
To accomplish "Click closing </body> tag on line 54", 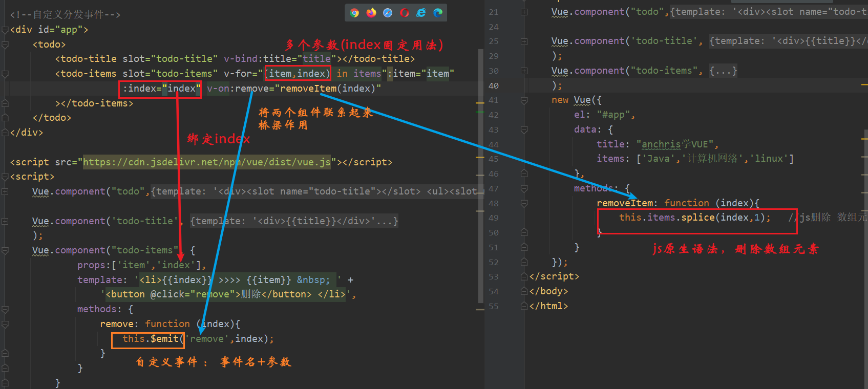I will 548,291.
